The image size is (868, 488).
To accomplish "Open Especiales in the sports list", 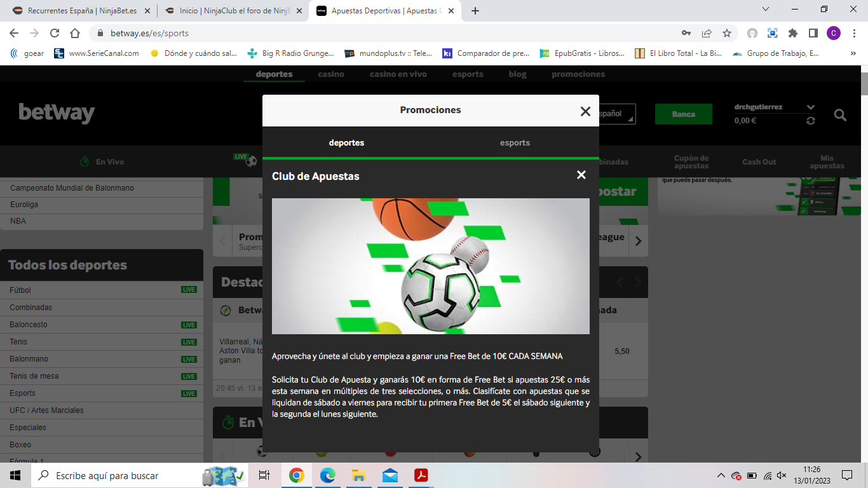I will click(x=102, y=427).
